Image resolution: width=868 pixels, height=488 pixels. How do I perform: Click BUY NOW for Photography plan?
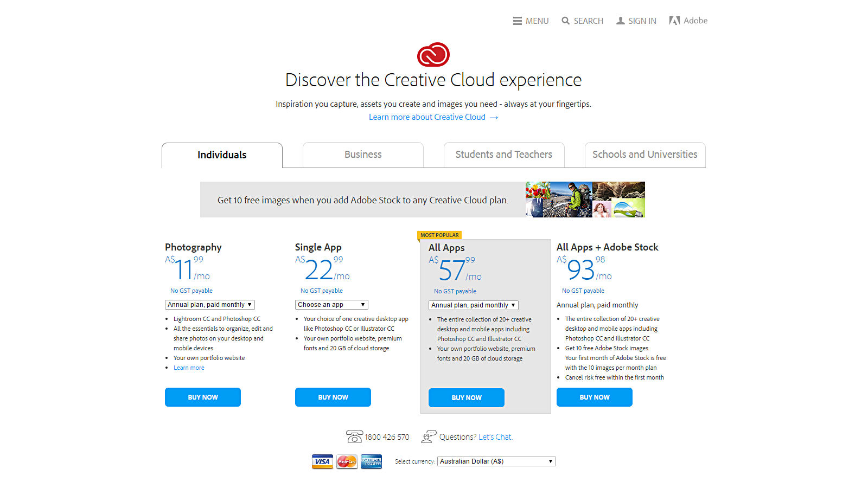[x=203, y=397]
